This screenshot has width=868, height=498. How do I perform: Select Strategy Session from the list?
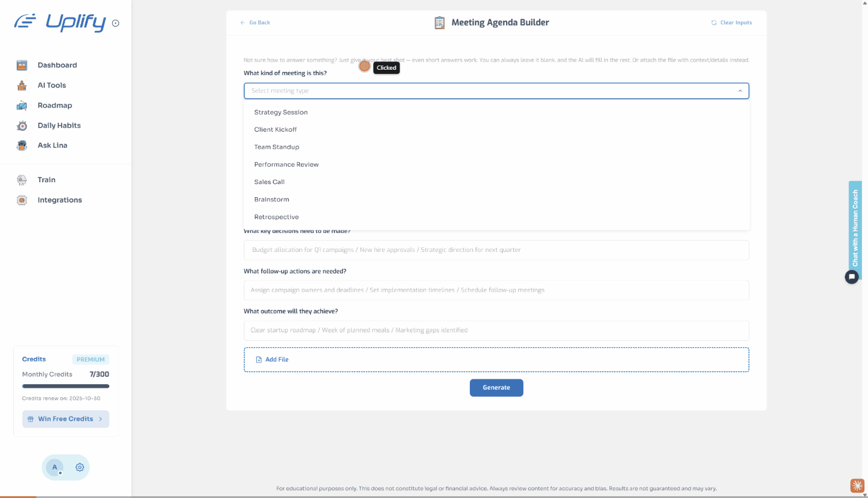(281, 112)
